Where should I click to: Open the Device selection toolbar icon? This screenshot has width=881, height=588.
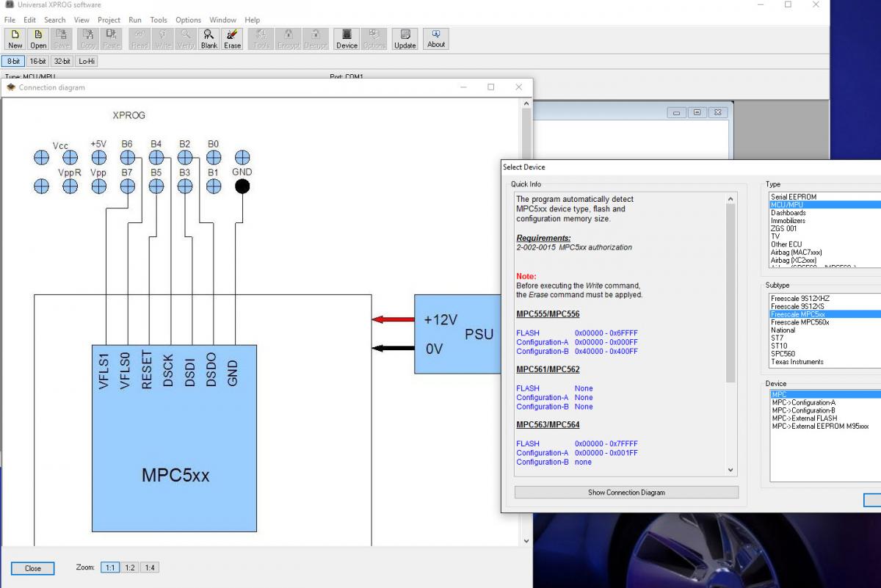pos(347,39)
